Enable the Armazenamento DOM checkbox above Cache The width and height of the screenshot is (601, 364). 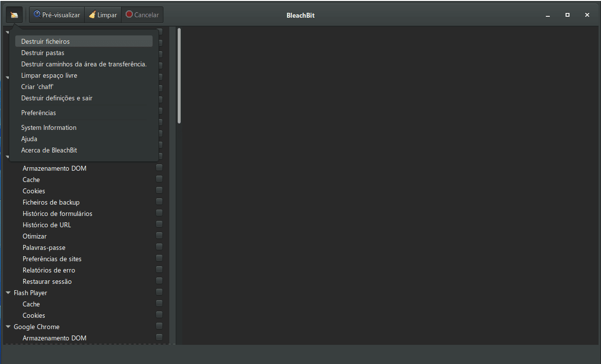pos(159,168)
